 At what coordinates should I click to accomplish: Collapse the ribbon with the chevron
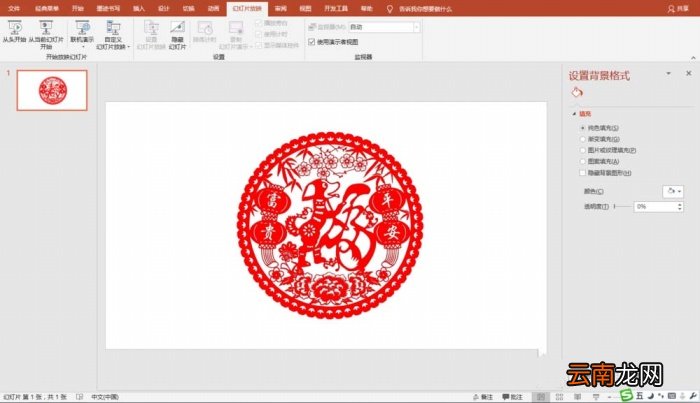point(693,58)
